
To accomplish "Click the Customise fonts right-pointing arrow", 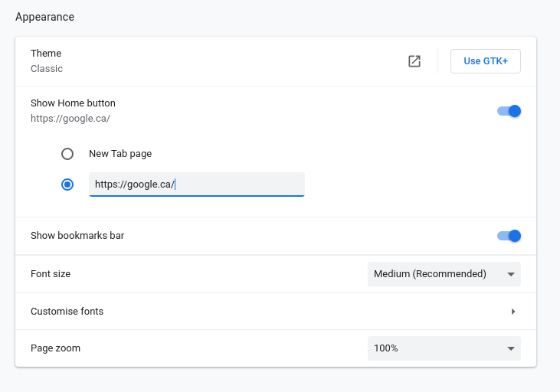I will tap(513, 312).
